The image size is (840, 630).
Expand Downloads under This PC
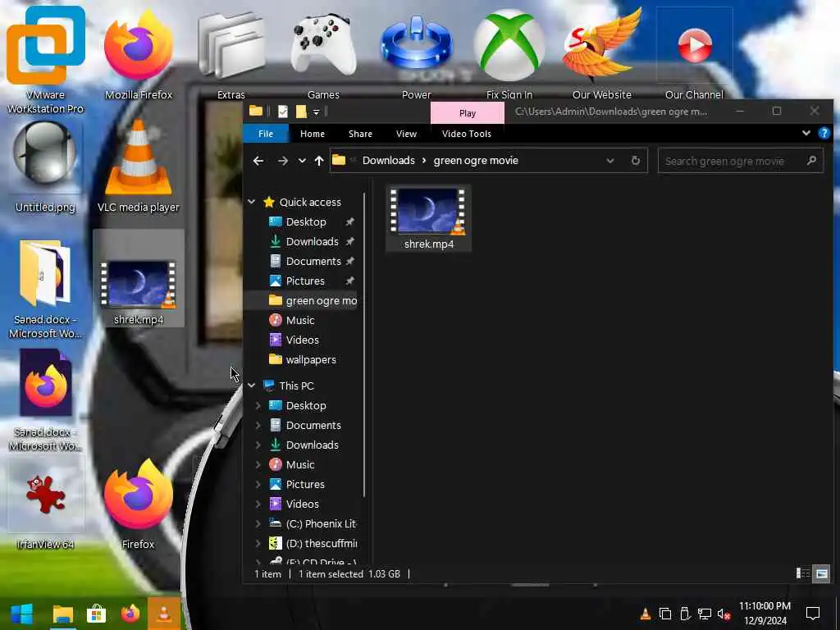pyautogui.click(x=258, y=445)
